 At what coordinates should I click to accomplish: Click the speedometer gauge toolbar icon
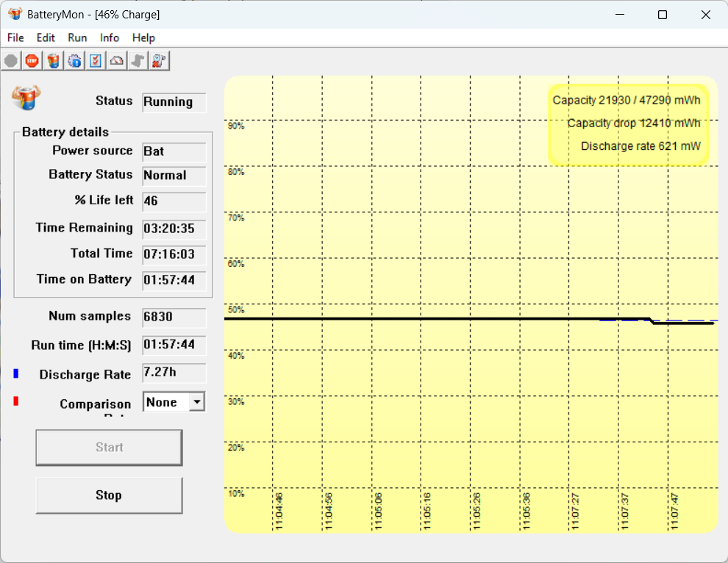[116, 61]
